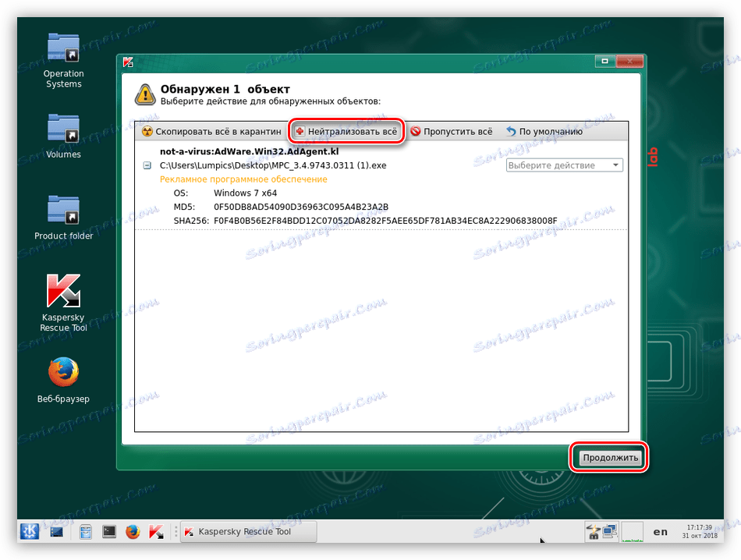This screenshot has height=560, width=741.
Task: Switch to Kaspersky Rescue Tool taskbar entry
Action: [x=249, y=532]
